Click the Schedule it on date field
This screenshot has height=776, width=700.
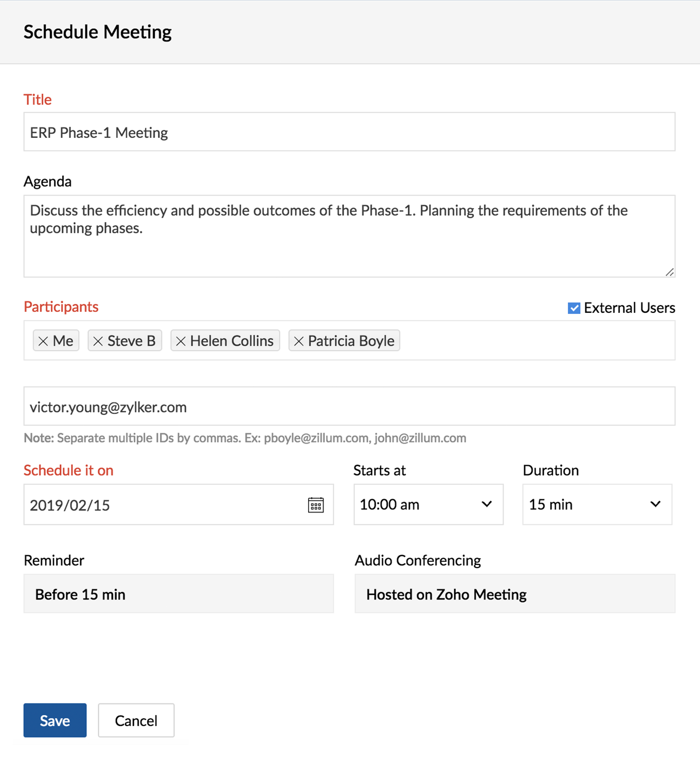[x=178, y=504]
